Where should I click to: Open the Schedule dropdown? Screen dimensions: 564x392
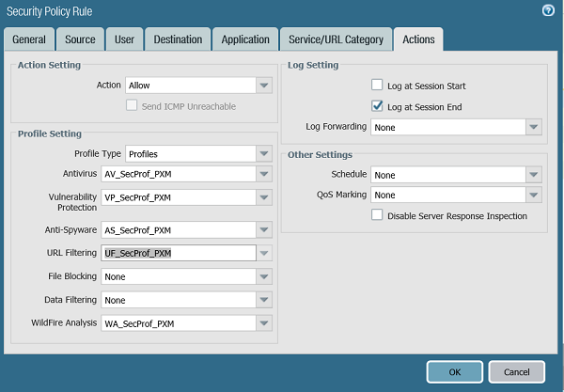click(534, 175)
